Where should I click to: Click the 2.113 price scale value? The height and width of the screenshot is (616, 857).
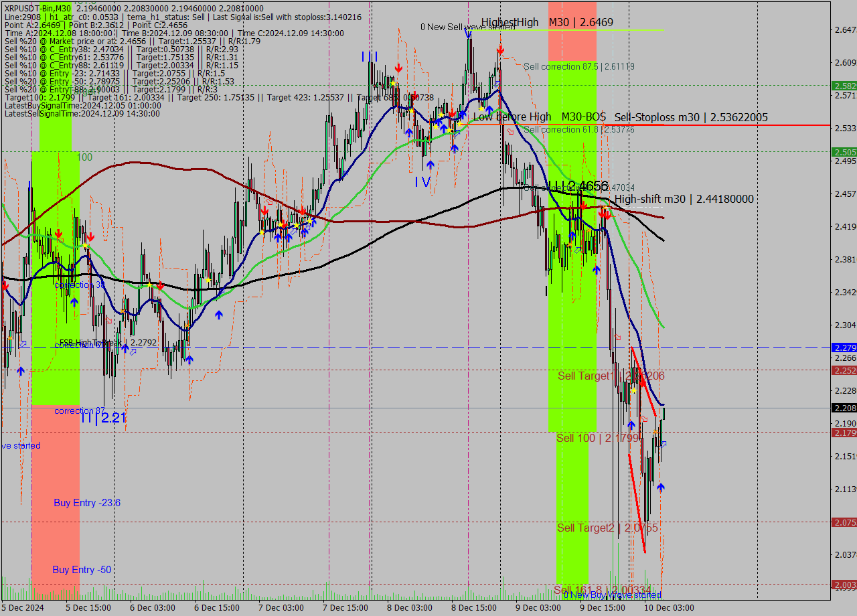pyautogui.click(x=845, y=489)
